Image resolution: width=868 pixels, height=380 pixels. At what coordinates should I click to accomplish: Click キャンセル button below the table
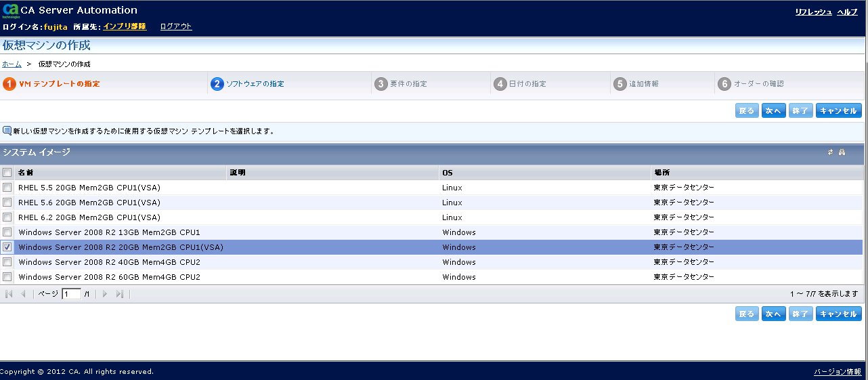coord(838,314)
